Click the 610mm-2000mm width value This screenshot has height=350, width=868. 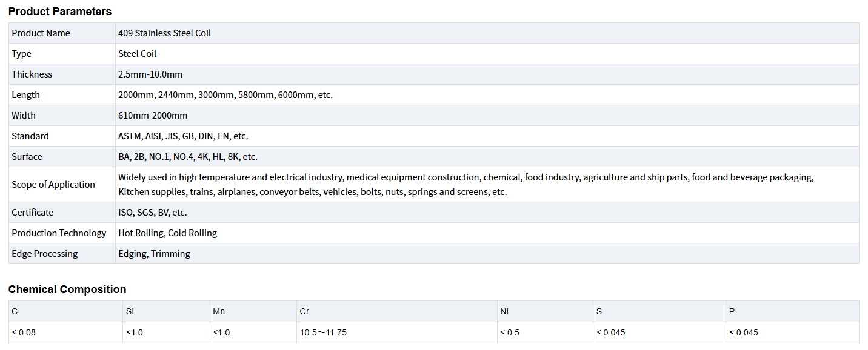tap(153, 116)
